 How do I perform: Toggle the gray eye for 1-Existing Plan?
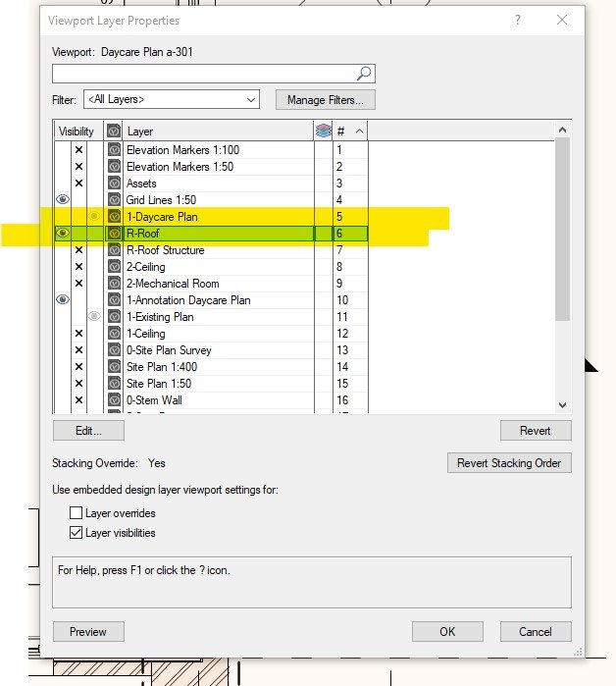click(x=94, y=317)
